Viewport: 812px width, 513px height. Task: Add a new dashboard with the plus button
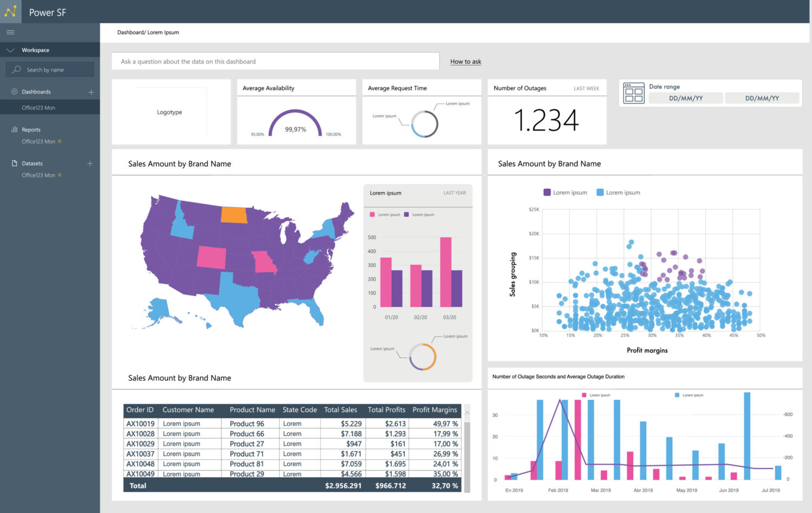click(x=90, y=91)
